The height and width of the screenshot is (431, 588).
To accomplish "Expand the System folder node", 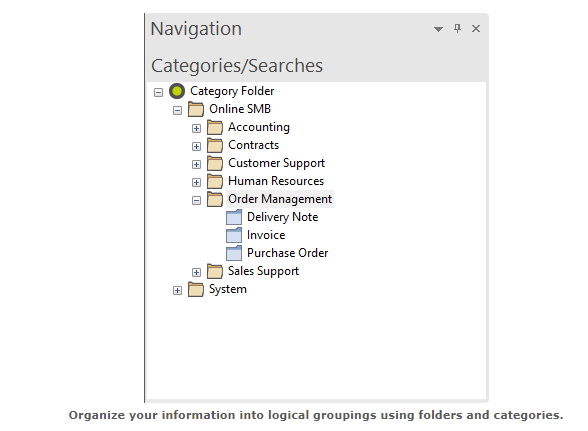I will pyautogui.click(x=177, y=290).
